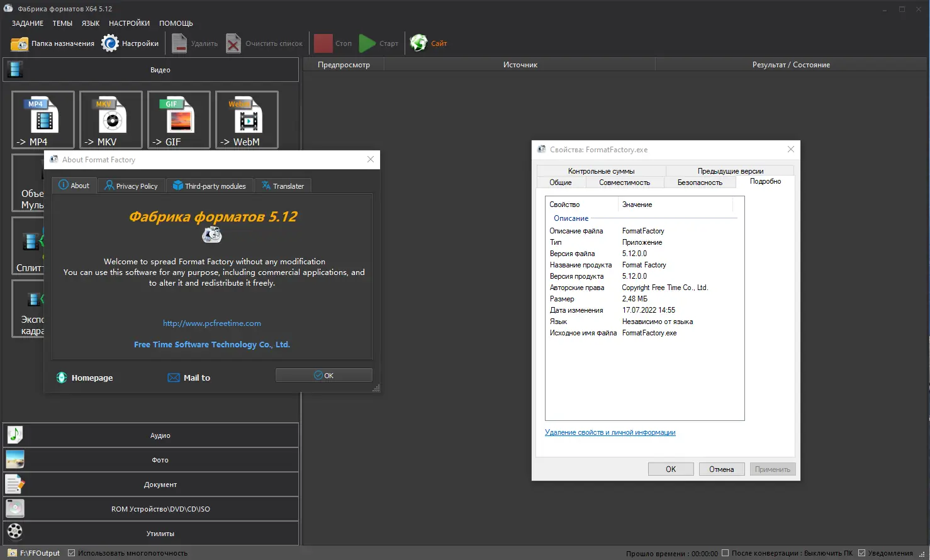Expand the Аудио category panel
The height and width of the screenshot is (560, 930).
click(x=151, y=435)
